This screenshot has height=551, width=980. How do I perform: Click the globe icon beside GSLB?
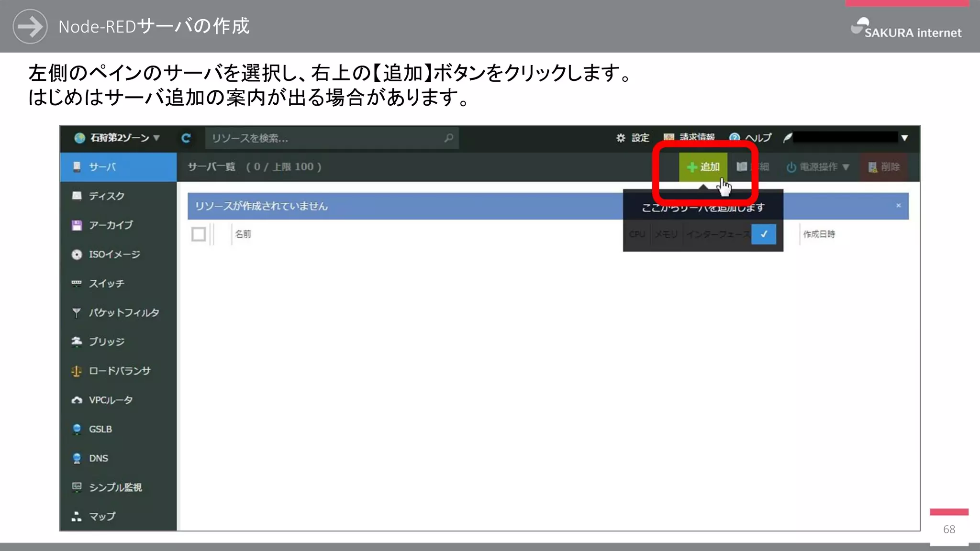click(x=77, y=429)
